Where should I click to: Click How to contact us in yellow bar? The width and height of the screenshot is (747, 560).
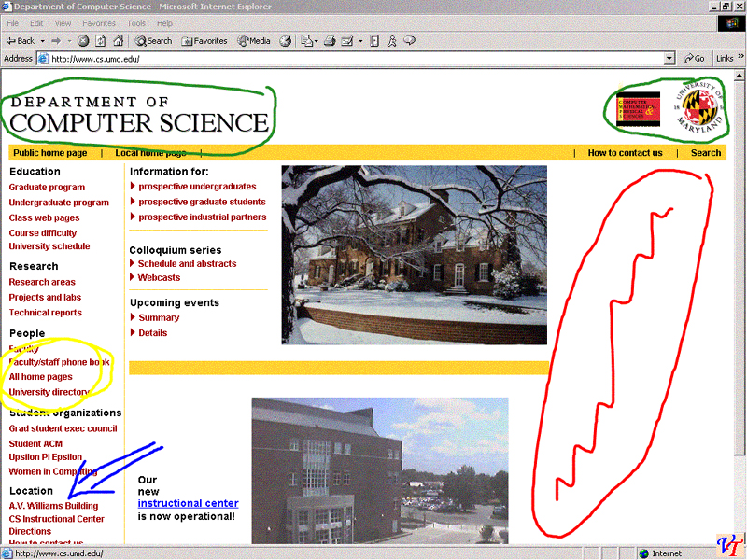pos(625,153)
